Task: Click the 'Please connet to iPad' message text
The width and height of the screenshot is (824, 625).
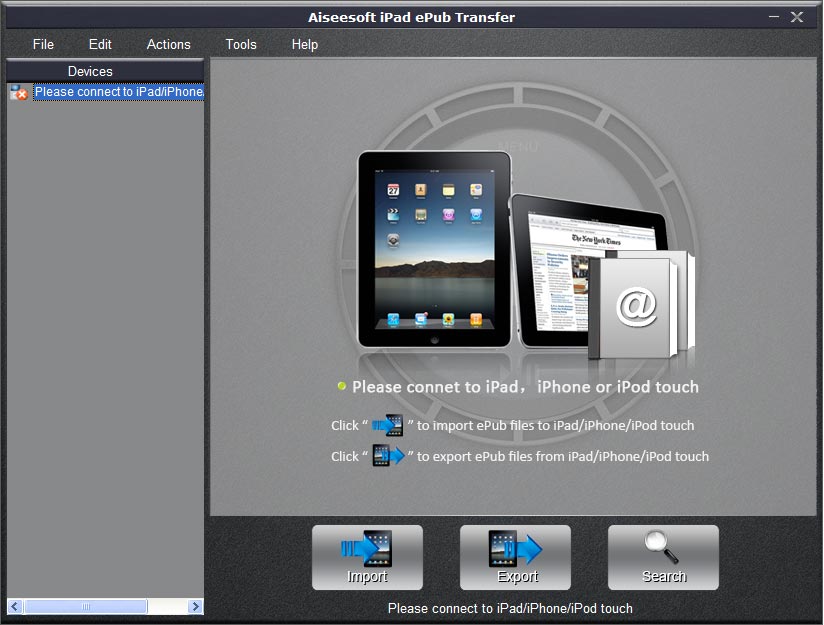Action: [526, 387]
